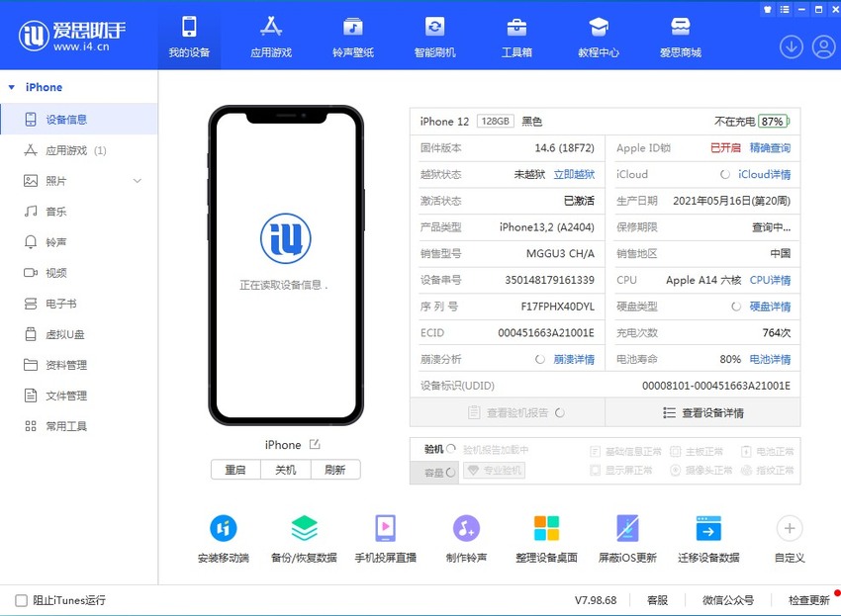Image resolution: width=841 pixels, height=616 pixels.
Task: Click the 关机 button
Action: pyautogui.click(x=285, y=470)
